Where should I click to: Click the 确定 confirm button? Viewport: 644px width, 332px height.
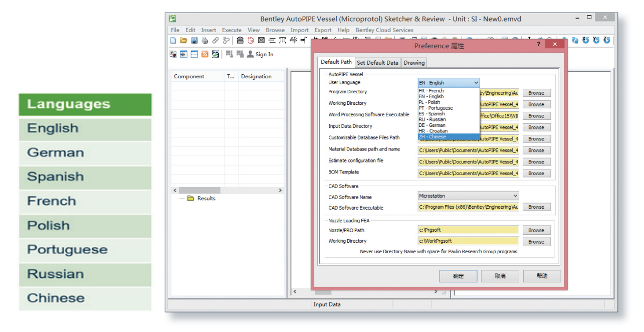[x=458, y=276]
